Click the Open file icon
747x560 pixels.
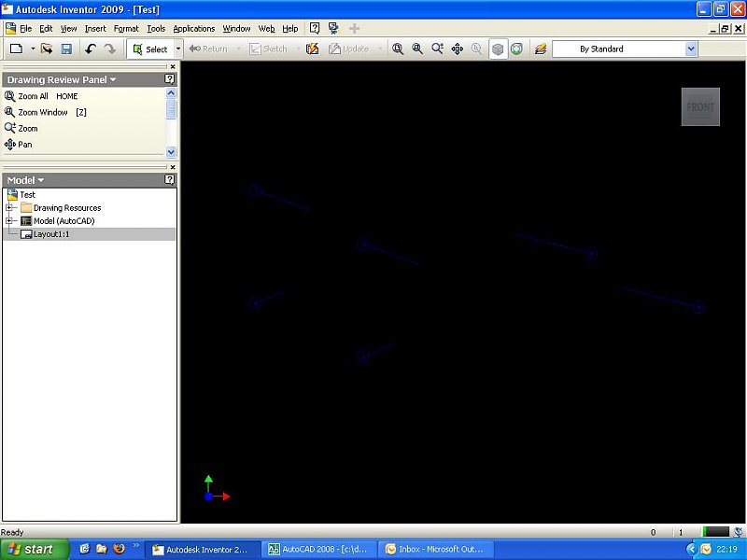click(x=46, y=49)
